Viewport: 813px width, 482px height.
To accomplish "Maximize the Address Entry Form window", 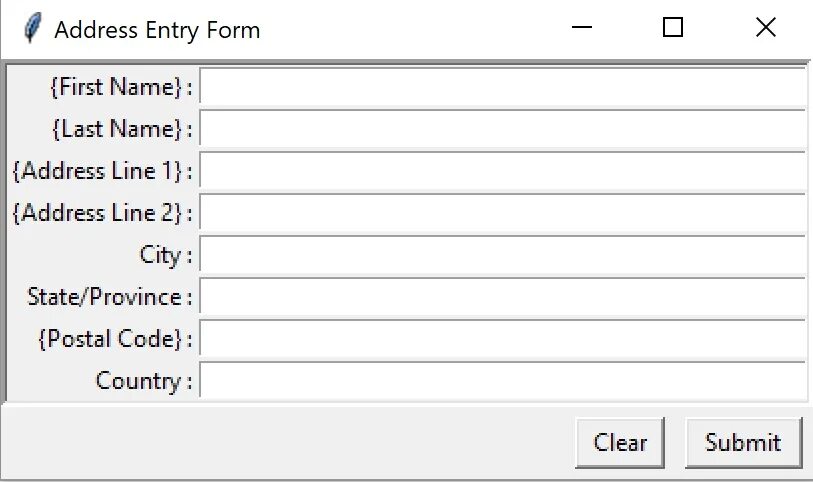I will (672, 27).
